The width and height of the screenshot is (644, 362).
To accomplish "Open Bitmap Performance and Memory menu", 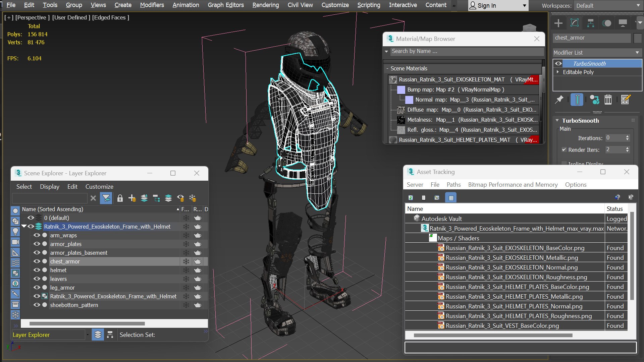I will (513, 185).
